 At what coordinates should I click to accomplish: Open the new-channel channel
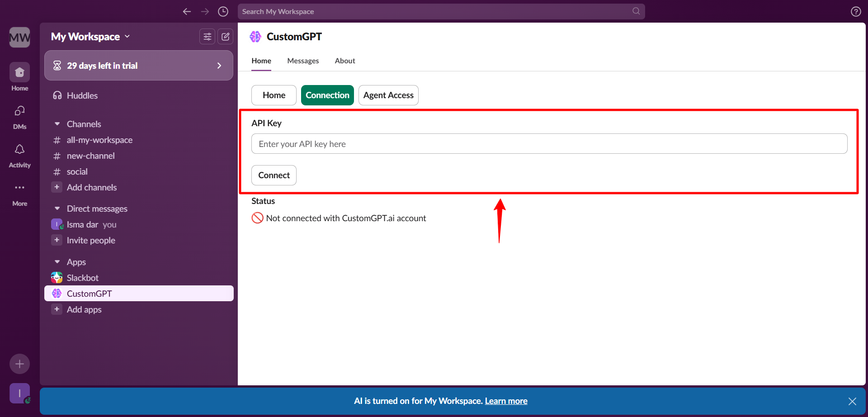[138, 156]
